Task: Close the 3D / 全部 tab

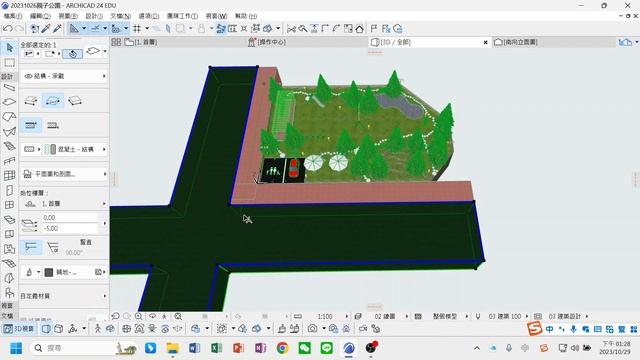Action: click(485, 42)
